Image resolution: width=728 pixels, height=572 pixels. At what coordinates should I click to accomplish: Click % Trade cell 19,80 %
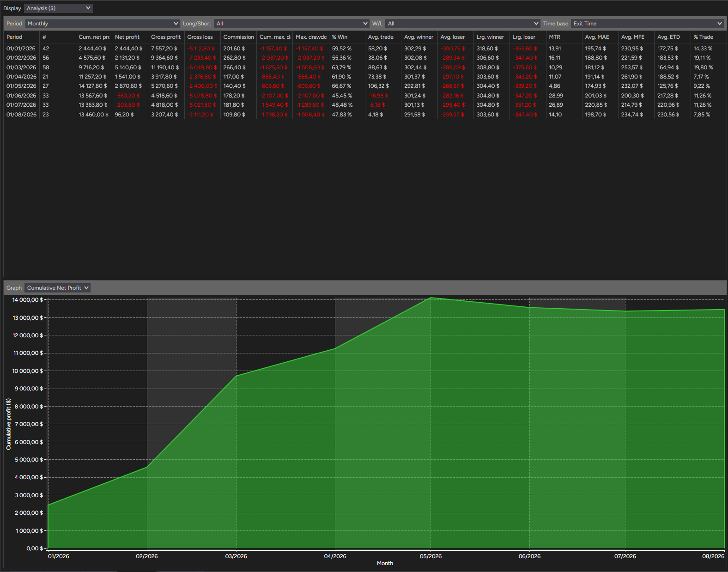pos(703,67)
